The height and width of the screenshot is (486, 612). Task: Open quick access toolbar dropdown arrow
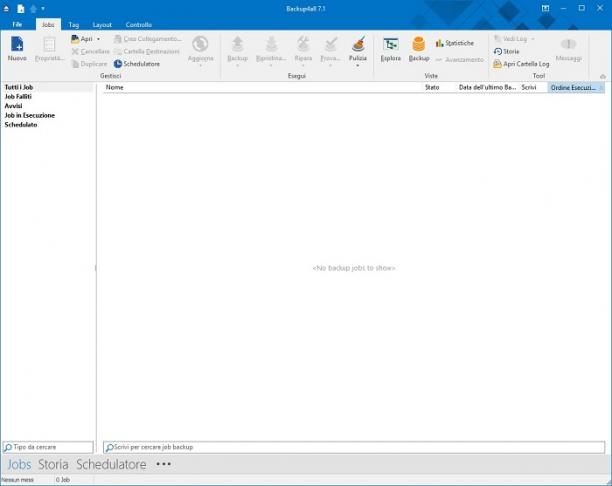[43, 8]
